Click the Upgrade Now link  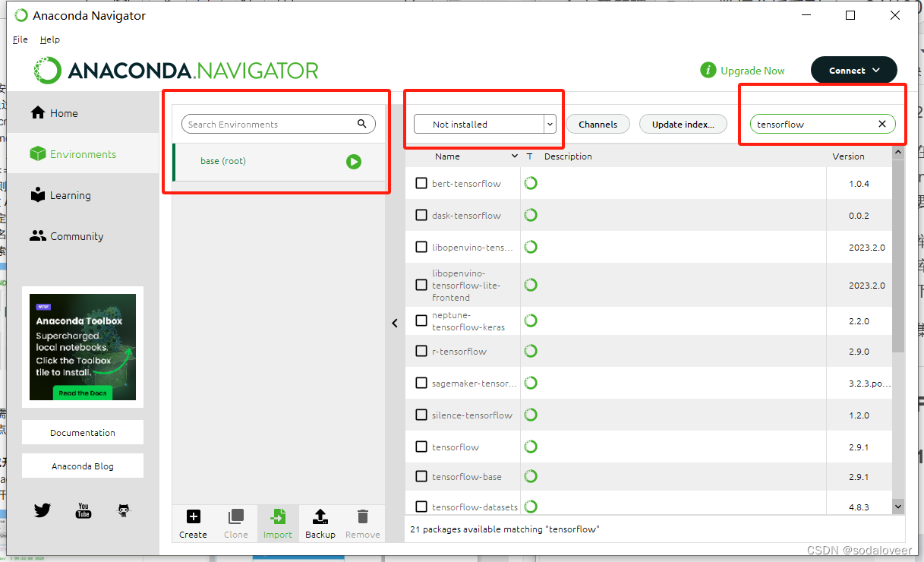click(x=752, y=71)
